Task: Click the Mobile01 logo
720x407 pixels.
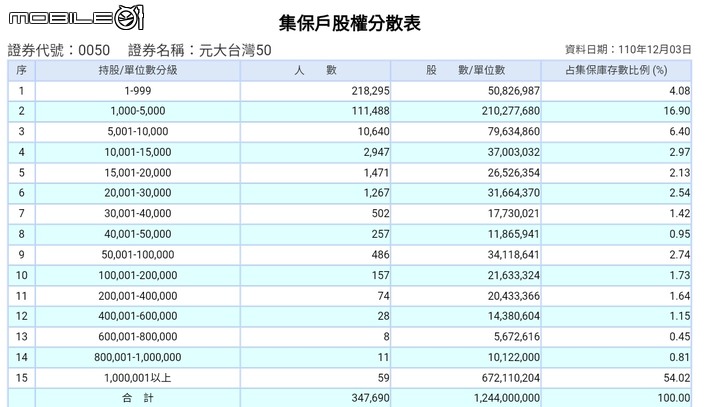Action: click(77, 18)
